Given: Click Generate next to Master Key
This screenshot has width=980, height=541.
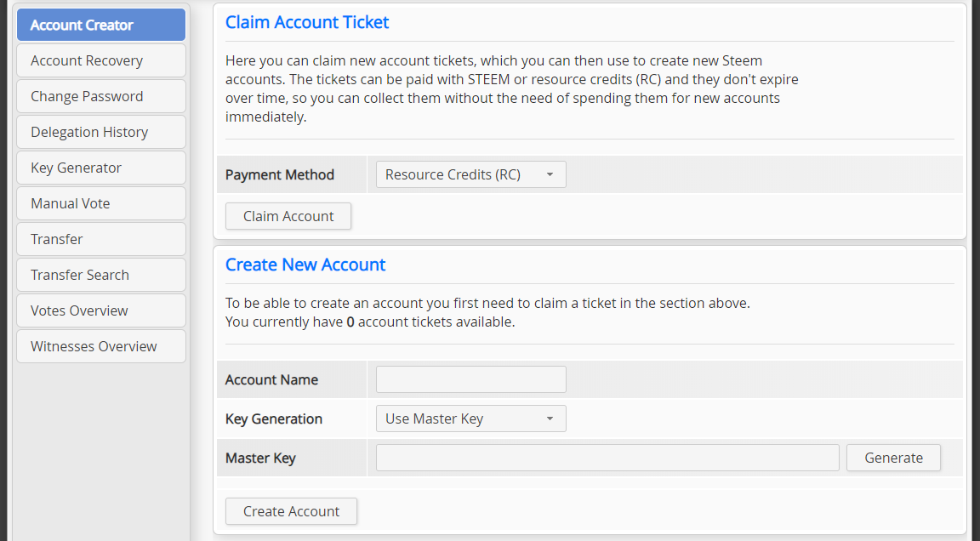Looking at the screenshot, I should (x=893, y=458).
